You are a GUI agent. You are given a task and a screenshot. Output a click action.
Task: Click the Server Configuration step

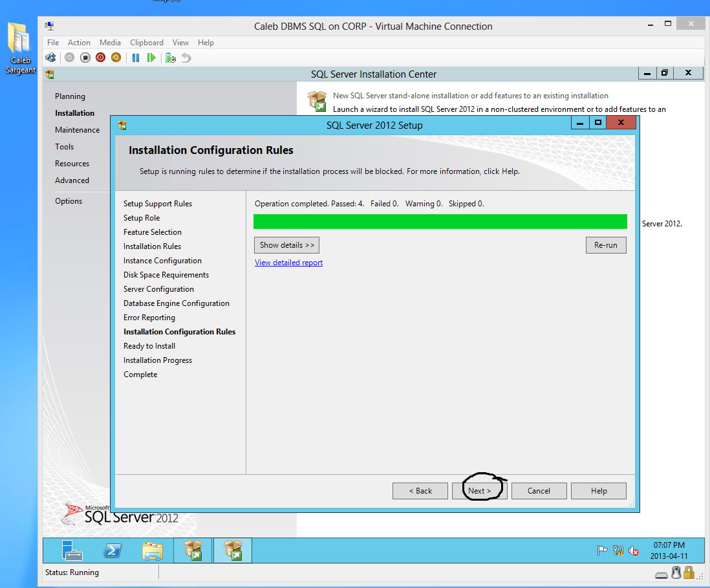click(158, 289)
